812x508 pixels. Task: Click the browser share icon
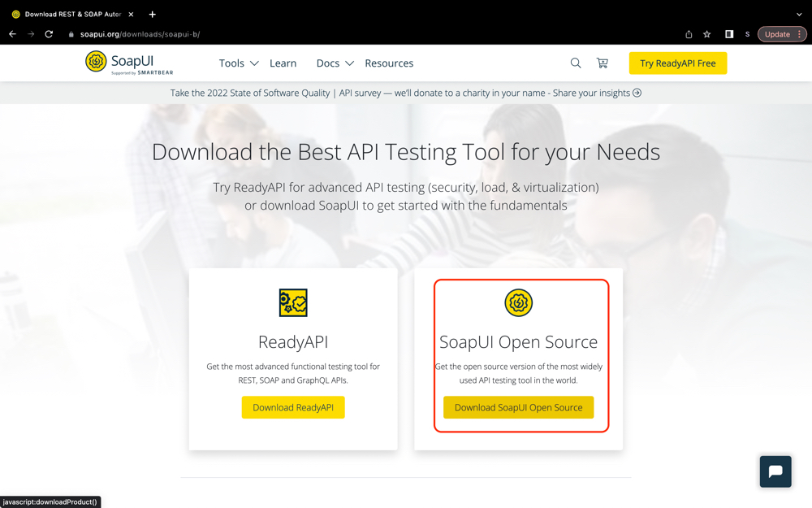click(x=688, y=33)
